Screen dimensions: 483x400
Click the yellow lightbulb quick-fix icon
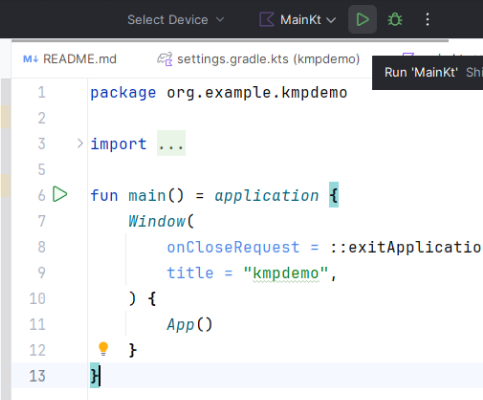[103, 349]
